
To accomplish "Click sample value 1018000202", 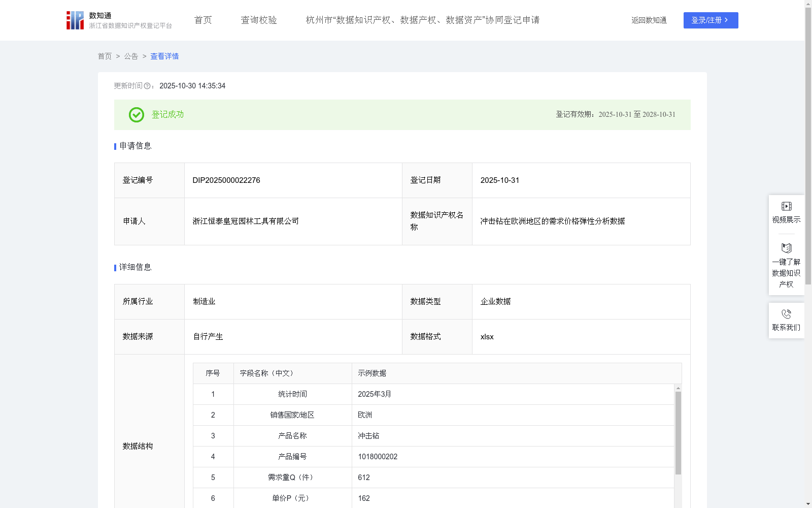I will (378, 457).
